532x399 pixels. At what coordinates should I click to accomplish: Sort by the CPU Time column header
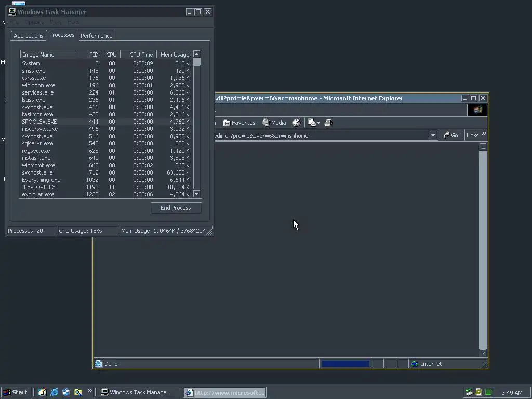coord(138,55)
